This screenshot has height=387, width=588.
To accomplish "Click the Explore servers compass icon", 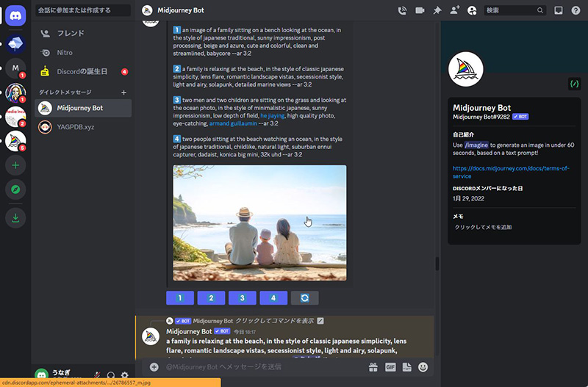I will point(15,190).
